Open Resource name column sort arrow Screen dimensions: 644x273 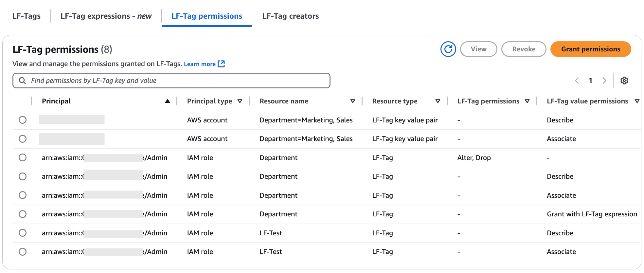point(353,101)
